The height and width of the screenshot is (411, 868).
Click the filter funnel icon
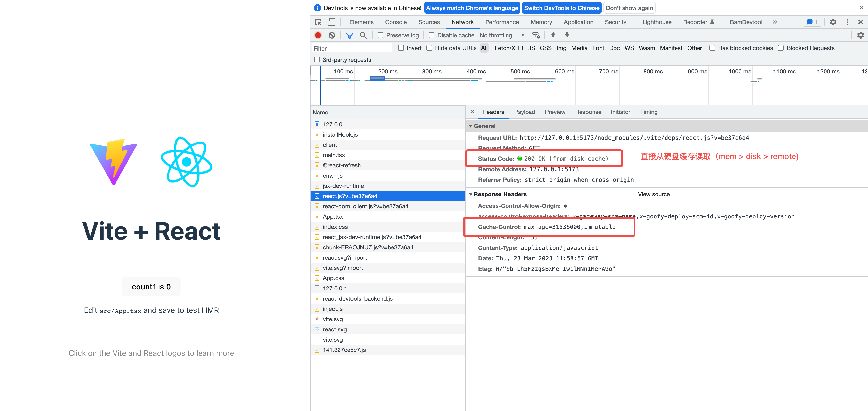(x=349, y=35)
